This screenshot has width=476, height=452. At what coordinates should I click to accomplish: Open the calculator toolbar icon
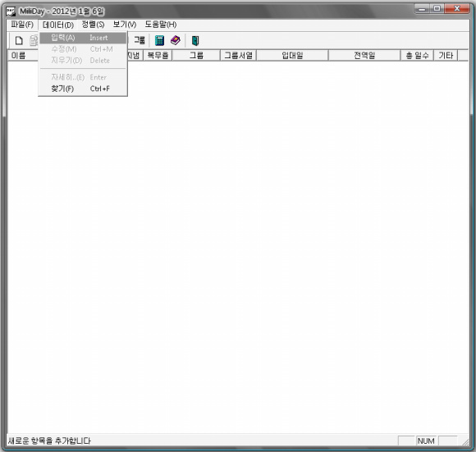point(159,40)
